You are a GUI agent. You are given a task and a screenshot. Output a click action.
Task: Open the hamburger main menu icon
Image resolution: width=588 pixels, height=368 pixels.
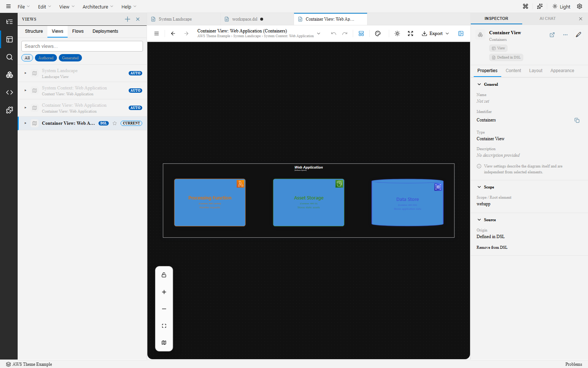8,7
